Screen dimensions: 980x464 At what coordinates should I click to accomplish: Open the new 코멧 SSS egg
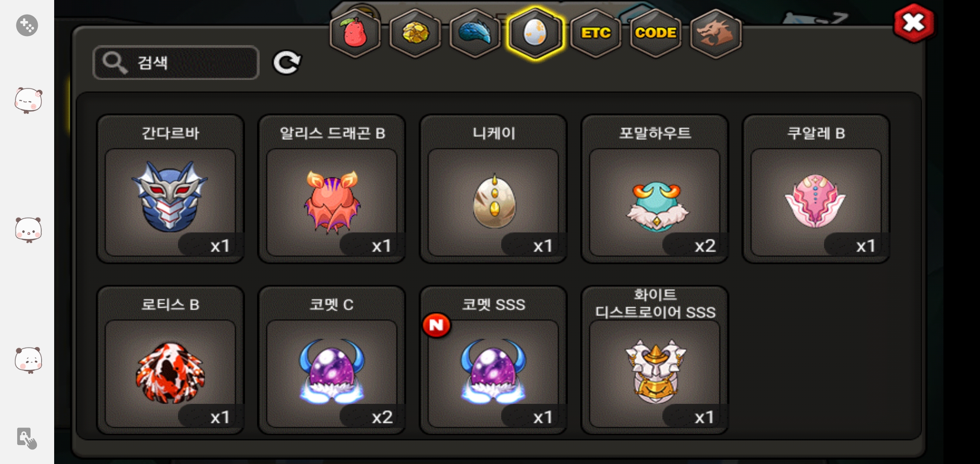click(x=493, y=360)
